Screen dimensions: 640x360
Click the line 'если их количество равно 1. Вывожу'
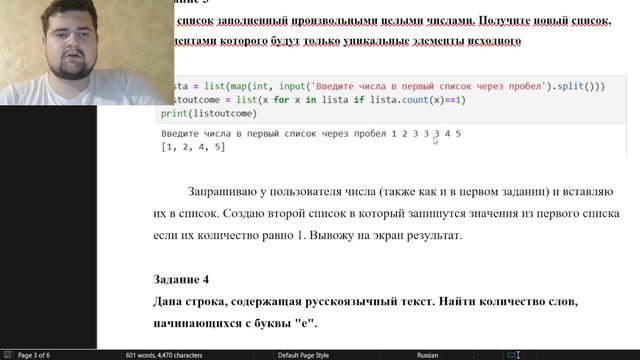(x=308, y=236)
